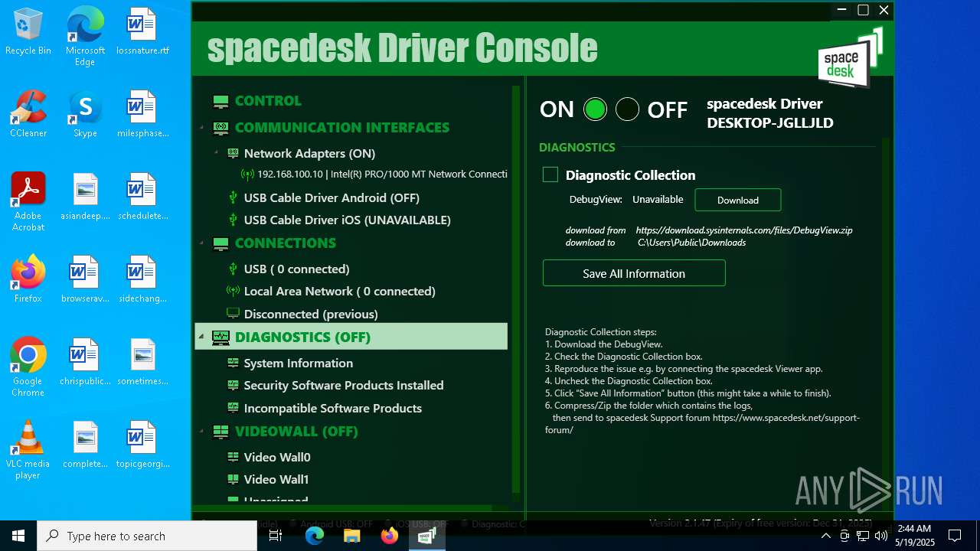Select the 192.168.100.10 Intel adapter entry
Screen dimensions: 980x551
point(382,174)
